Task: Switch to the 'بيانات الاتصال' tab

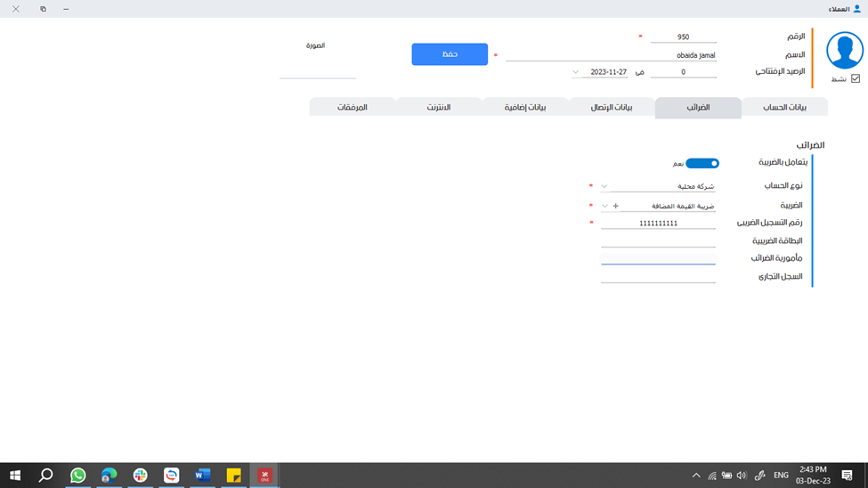Action: (x=612, y=108)
